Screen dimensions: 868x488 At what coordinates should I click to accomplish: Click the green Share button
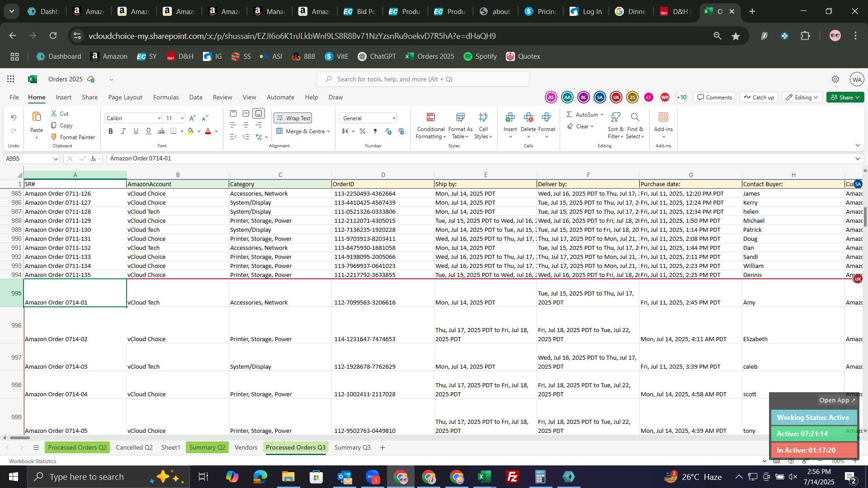pyautogui.click(x=845, y=97)
